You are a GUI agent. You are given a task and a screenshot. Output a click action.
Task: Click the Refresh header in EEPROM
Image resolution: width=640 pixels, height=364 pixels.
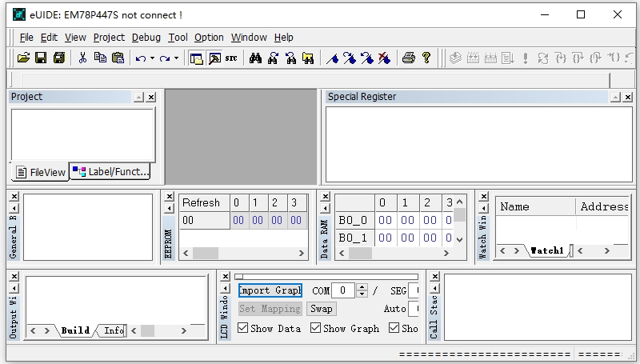[x=204, y=203]
